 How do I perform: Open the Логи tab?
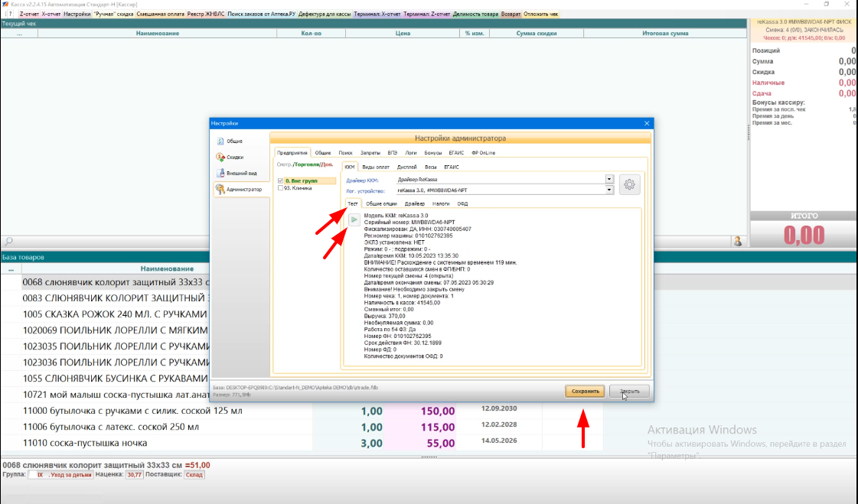pos(411,153)
